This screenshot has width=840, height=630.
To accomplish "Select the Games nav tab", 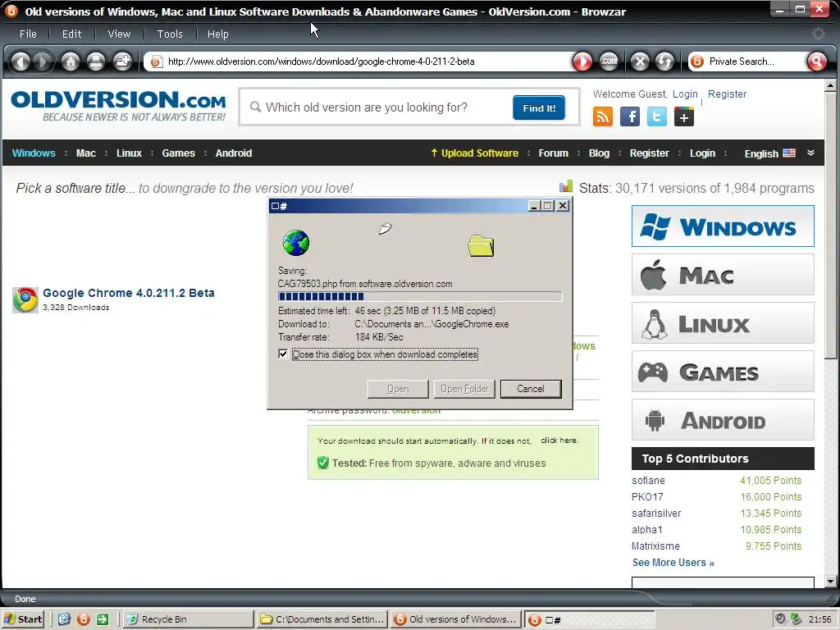I will pyautogui.click(x=178, y=153).
